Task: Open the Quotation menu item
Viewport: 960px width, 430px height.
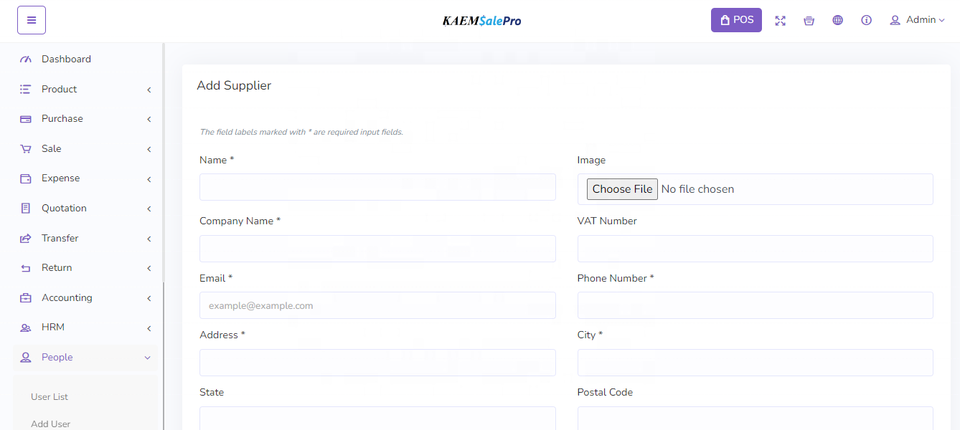Action: point(63,208)
